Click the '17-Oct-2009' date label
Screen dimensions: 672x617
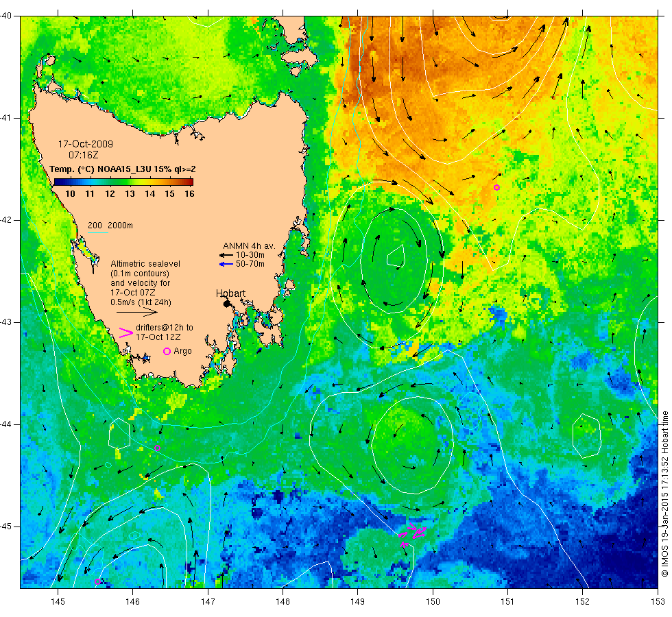click(86, 144)
